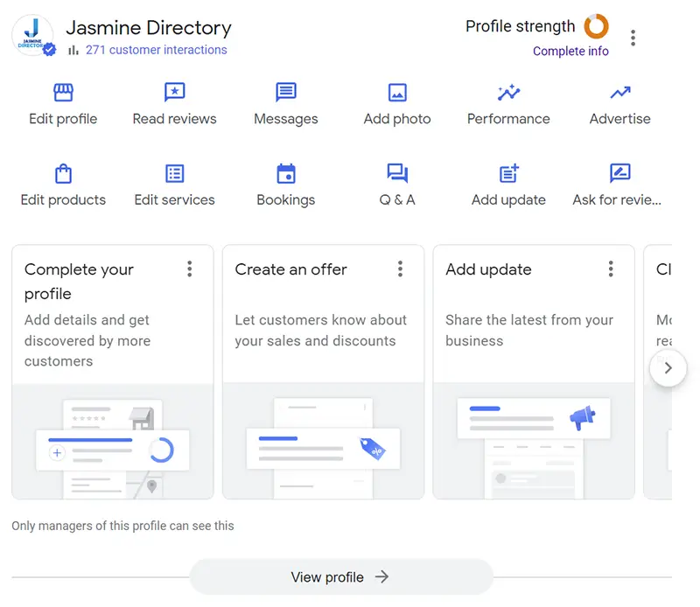Screen dimensions: 700x607
Task: Click the Advertise label
Action: [620, 119]
